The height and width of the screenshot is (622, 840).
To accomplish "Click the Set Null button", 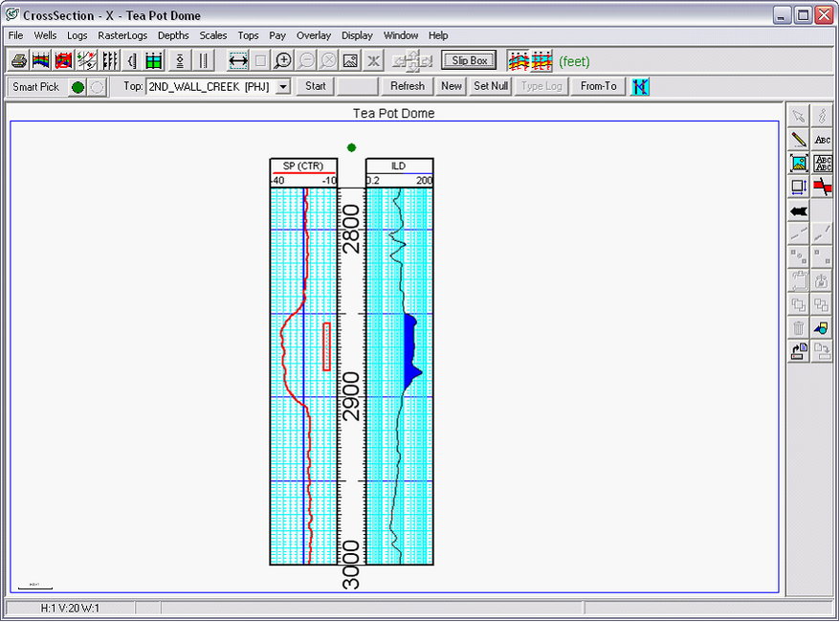I will click(x=491, y=86).
